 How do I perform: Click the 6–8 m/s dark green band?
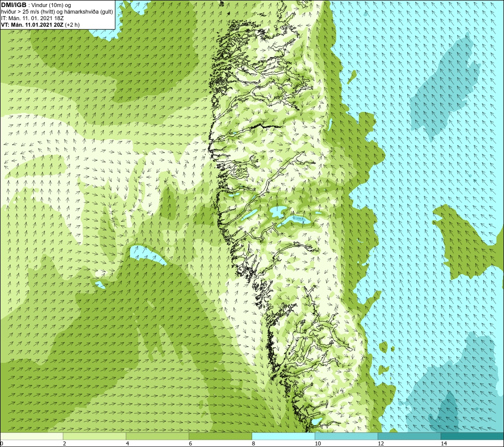click(221, 436)
